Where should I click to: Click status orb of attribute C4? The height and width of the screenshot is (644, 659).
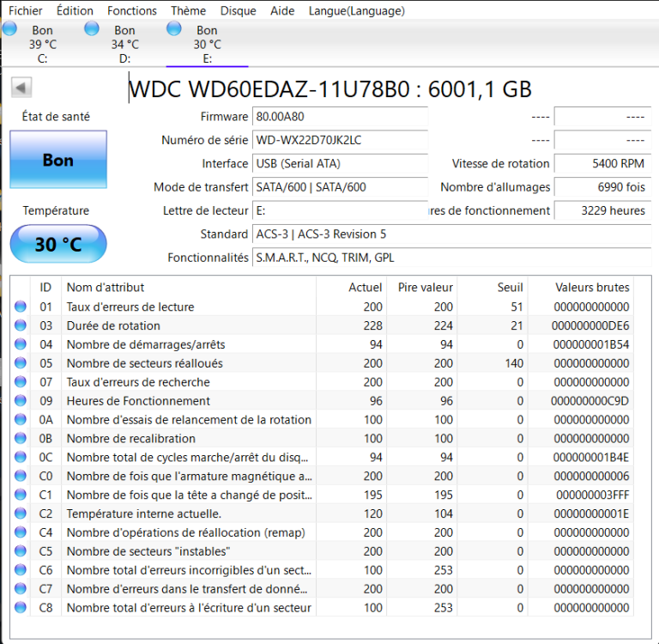coord(21,532)
